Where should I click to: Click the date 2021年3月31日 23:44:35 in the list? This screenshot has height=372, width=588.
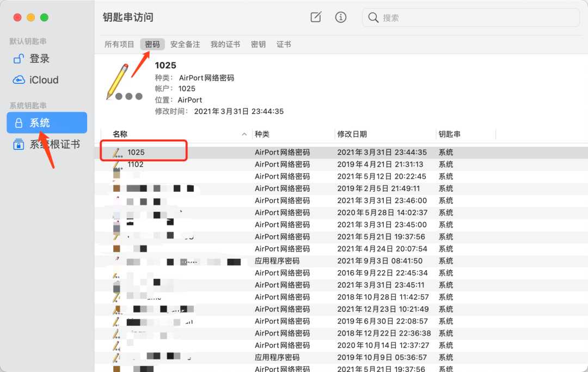382,153
